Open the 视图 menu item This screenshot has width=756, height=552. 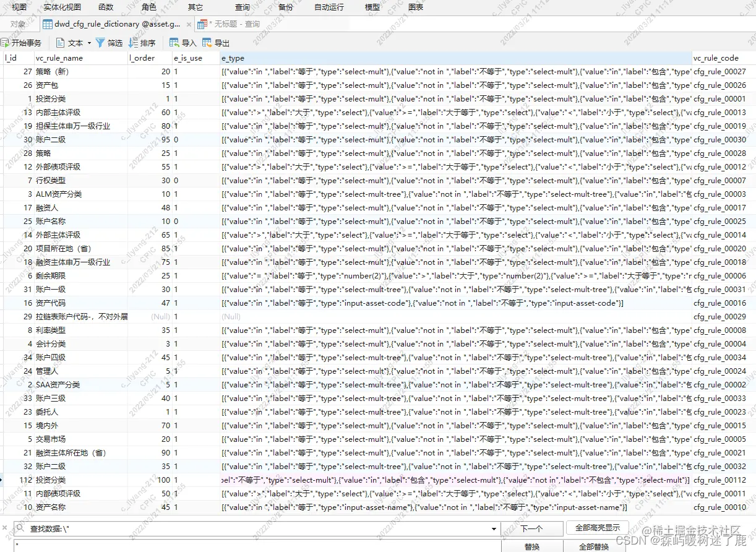(x=19, y=7)
